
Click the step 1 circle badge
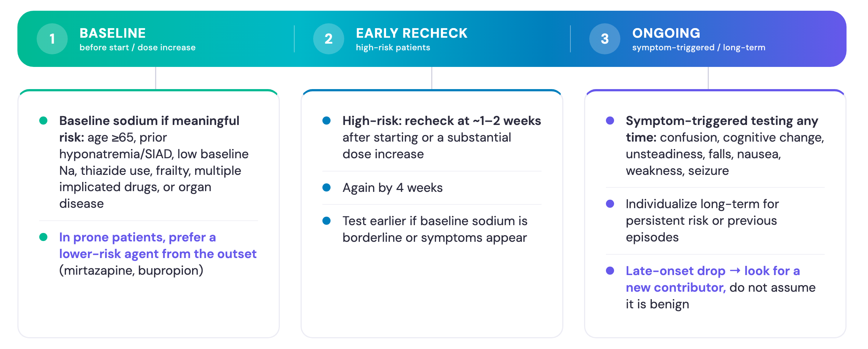(52, 39)
